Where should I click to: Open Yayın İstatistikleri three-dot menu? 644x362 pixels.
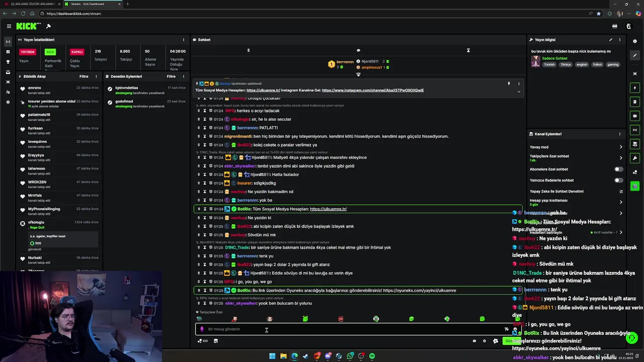183,40
